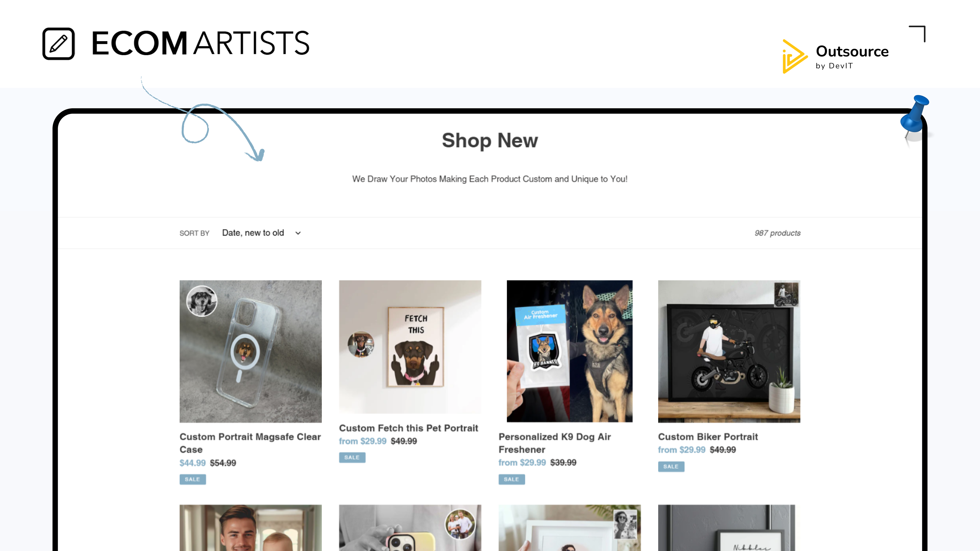Open the Custom Biker Portrait title link
Viewport: 980px width, 551px height.
(x=708, y=436)
